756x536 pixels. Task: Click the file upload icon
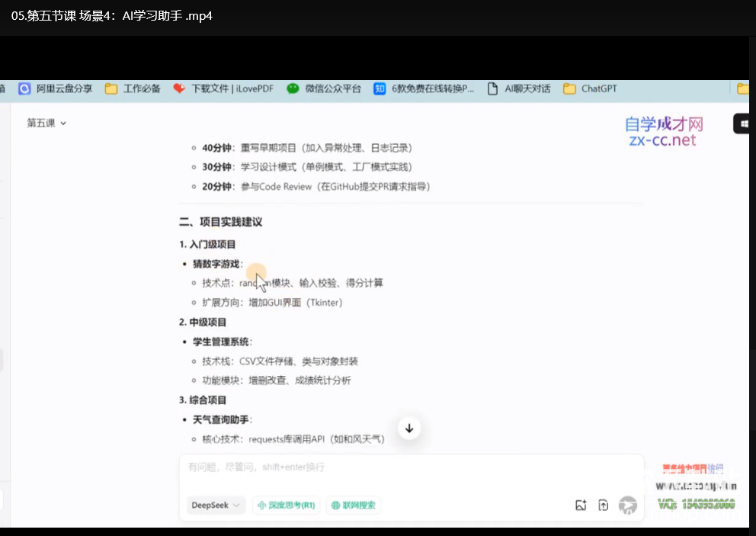pos(603,505)
